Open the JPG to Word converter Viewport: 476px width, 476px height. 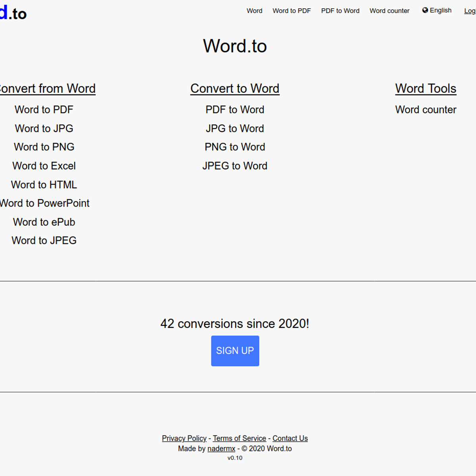click(x=235, y=129)
